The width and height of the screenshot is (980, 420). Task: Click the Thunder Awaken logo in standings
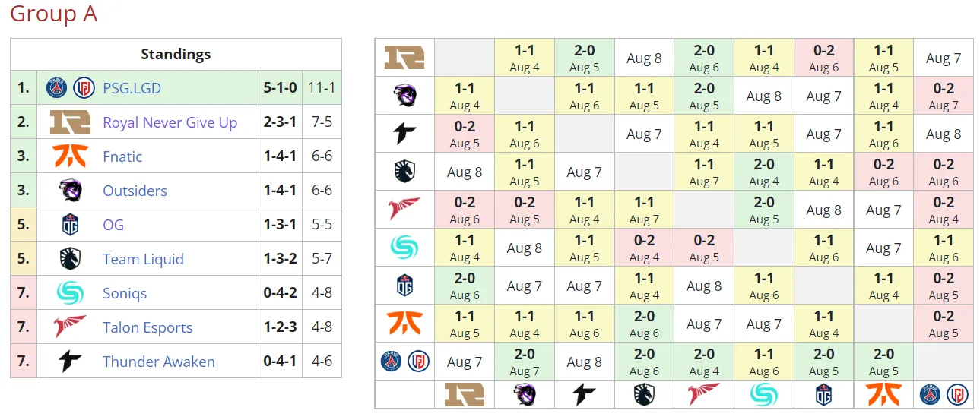pyautogui.click(x=70, y=362)
